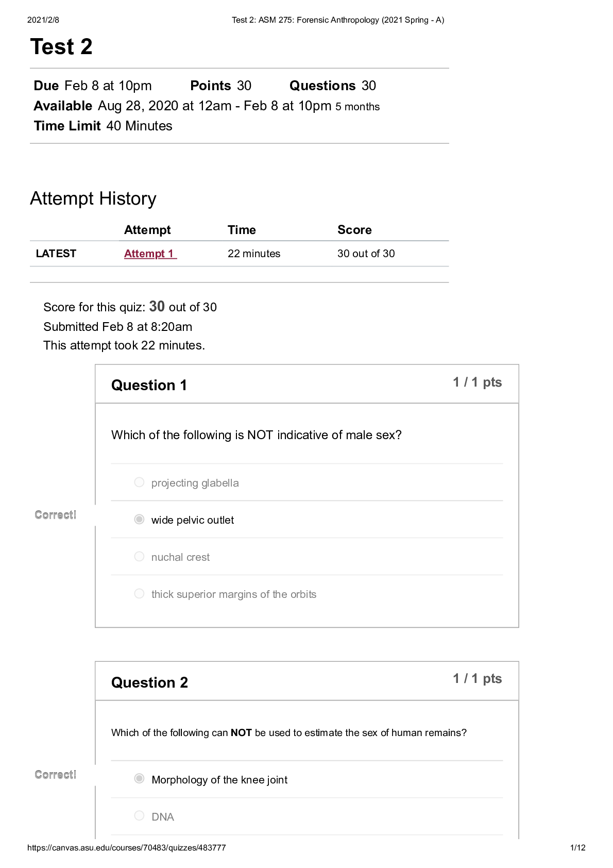
Task: Pick 'thick superior margins of the orbits' radio
Action: (139, 594)
